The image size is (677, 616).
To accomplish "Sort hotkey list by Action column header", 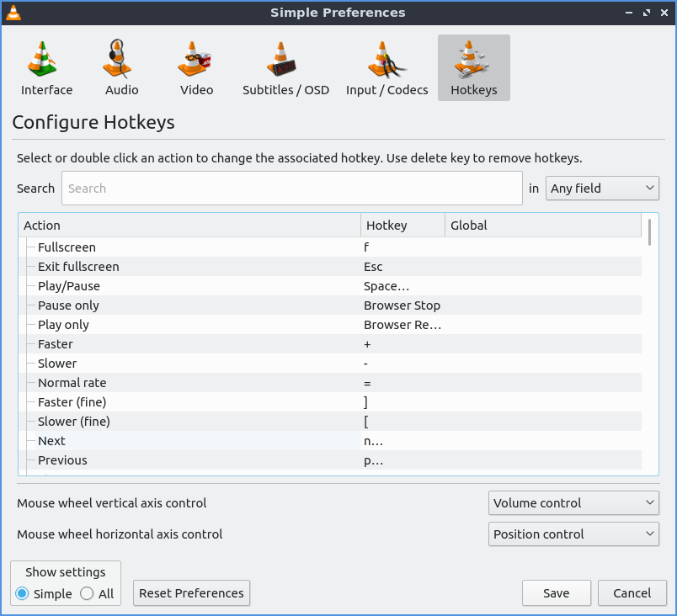I will (x=189, y=226).
